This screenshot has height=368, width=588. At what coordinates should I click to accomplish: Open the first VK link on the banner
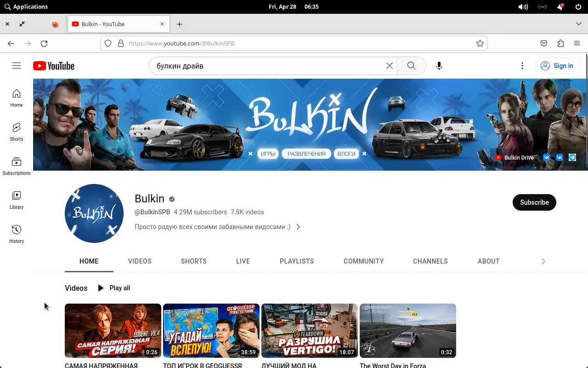click(547, 157)
